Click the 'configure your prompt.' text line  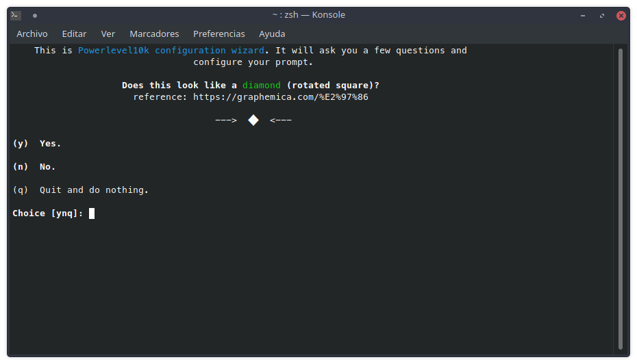253,62
